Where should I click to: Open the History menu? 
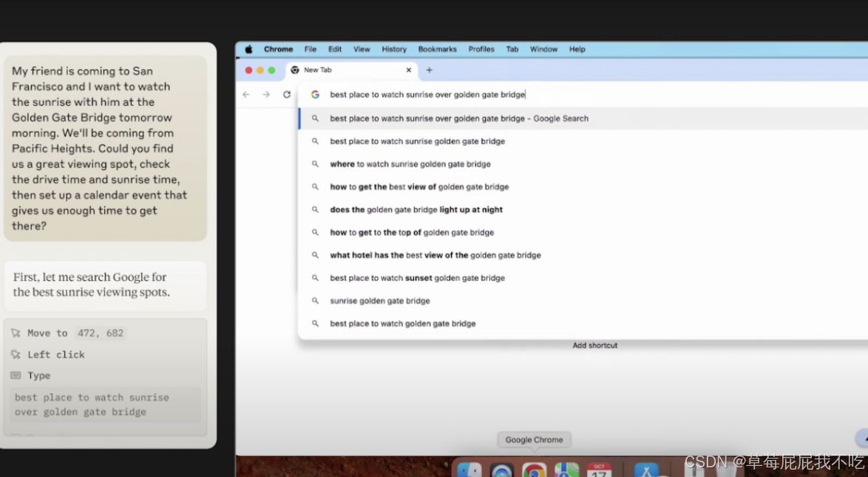tap(394, 50)
